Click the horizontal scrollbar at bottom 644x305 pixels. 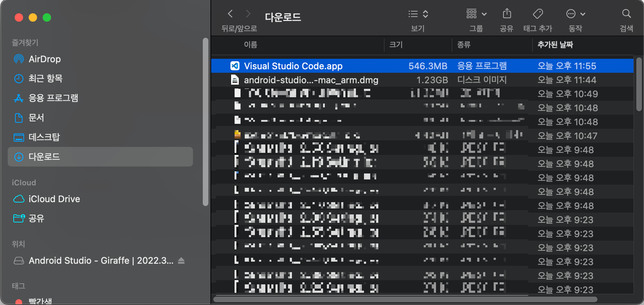pos(406,299)
